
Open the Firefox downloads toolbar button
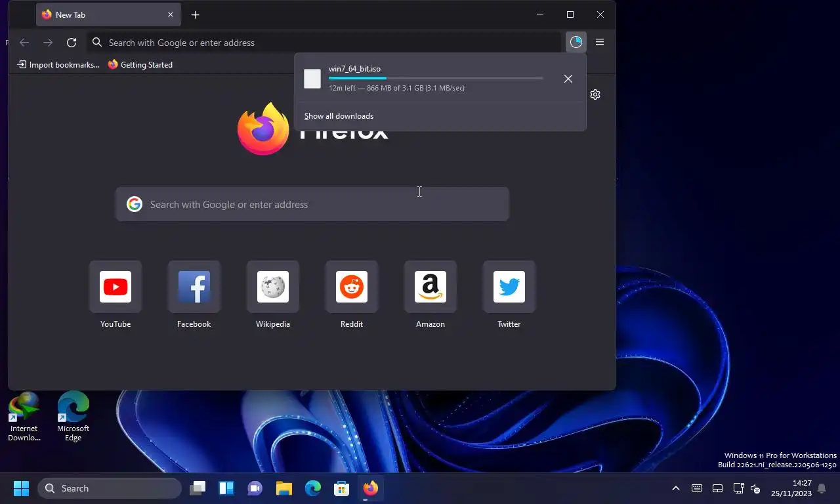click(576, 42)
